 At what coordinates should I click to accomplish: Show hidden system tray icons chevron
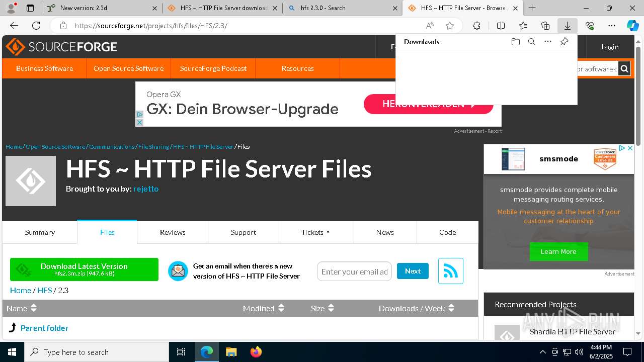click(542, 352)
